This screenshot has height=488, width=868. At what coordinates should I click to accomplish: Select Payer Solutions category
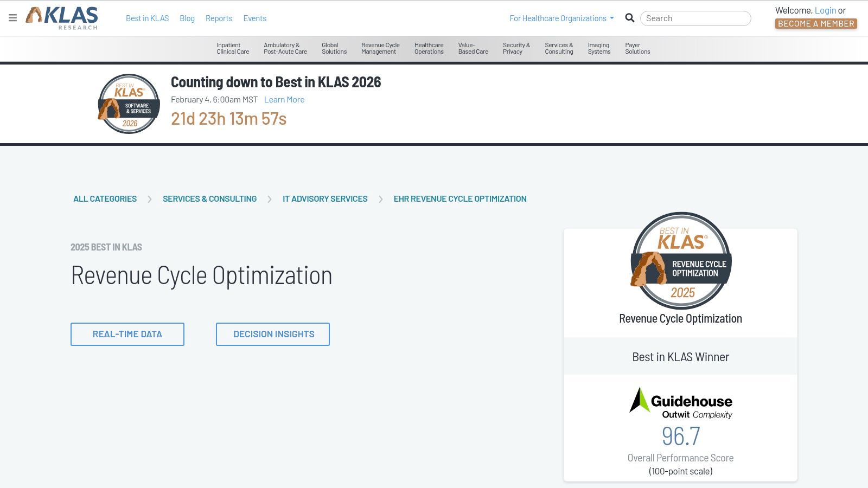click(637, 49)
